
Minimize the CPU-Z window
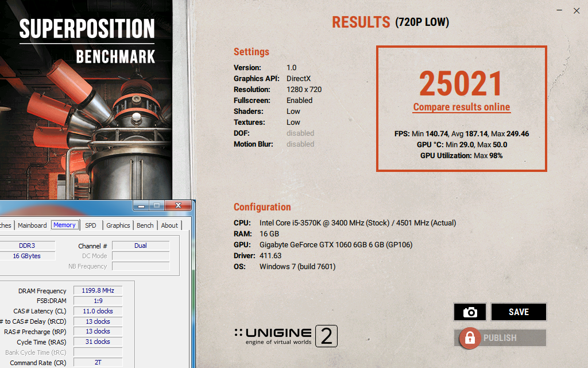coord(141,206)
